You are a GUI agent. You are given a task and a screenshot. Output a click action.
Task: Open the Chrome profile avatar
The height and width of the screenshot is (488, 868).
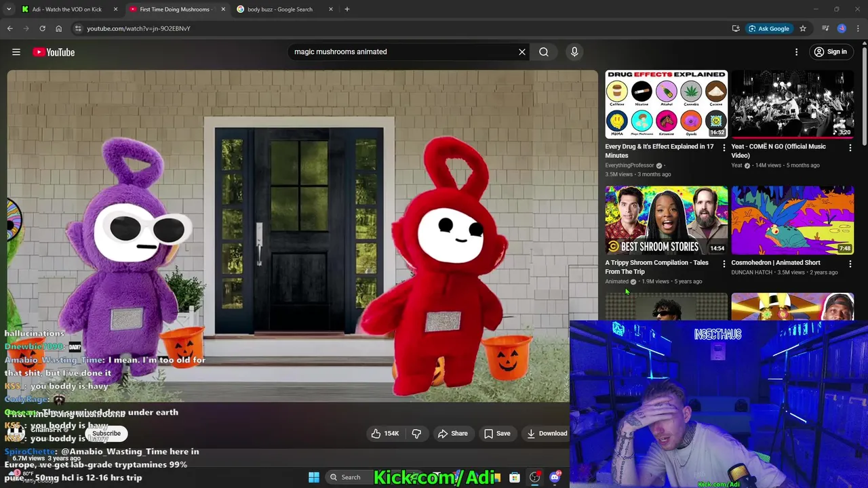click(x=842, y=28)
